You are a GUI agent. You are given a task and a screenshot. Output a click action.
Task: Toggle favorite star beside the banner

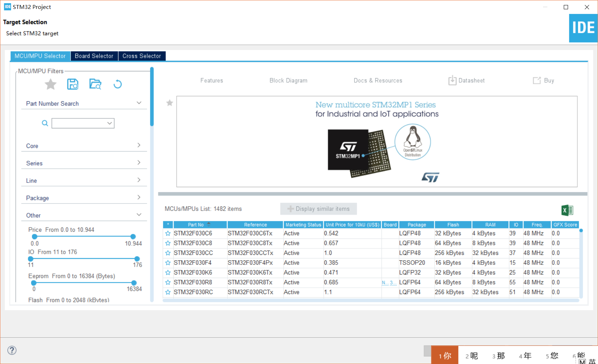(170, 103)
